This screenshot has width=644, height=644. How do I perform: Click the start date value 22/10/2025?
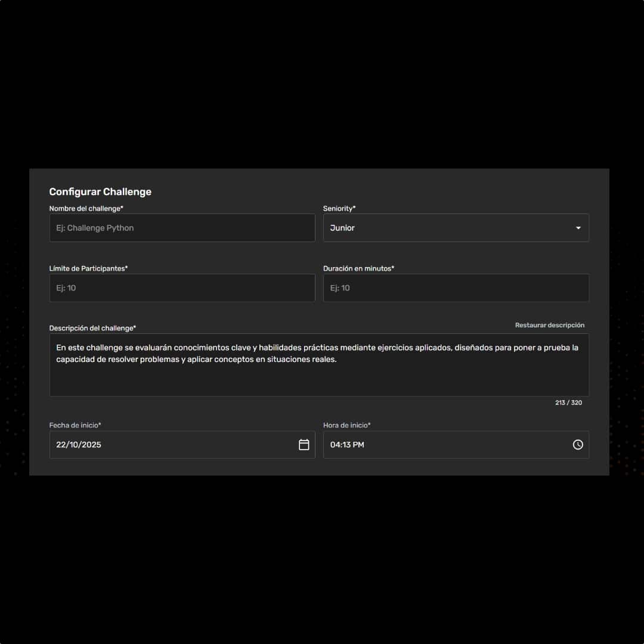pyautogui.click(x=79, y=445)
